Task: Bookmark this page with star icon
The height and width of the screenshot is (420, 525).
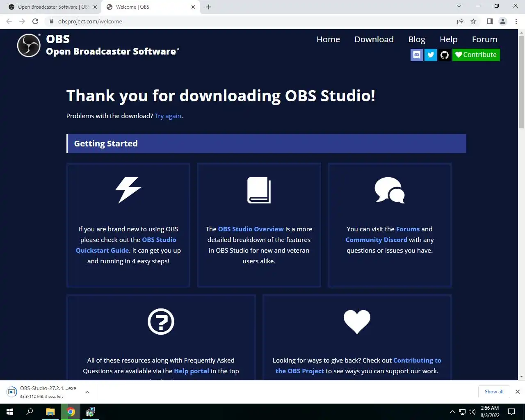Action: [x=473, y=21]
